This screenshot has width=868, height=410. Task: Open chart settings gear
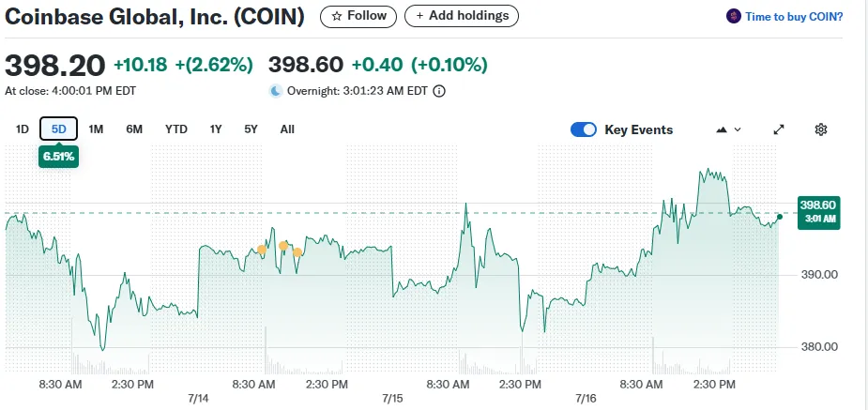(821, 129)
